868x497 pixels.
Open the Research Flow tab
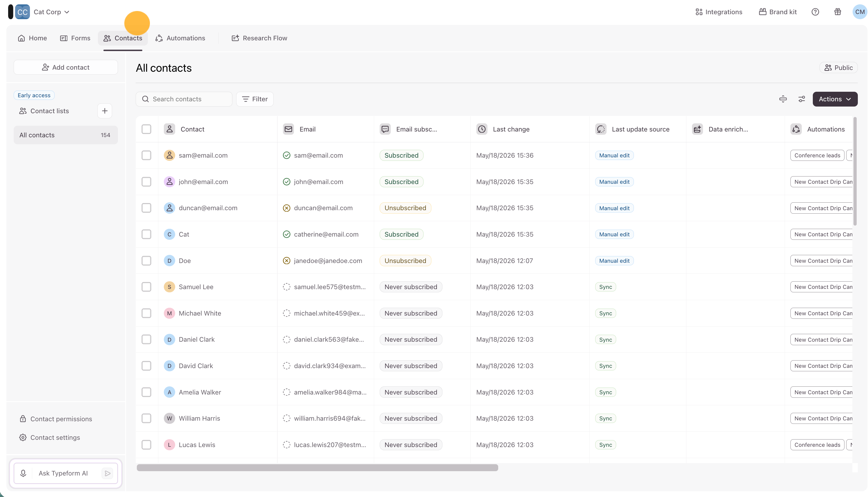coord(259,38)
